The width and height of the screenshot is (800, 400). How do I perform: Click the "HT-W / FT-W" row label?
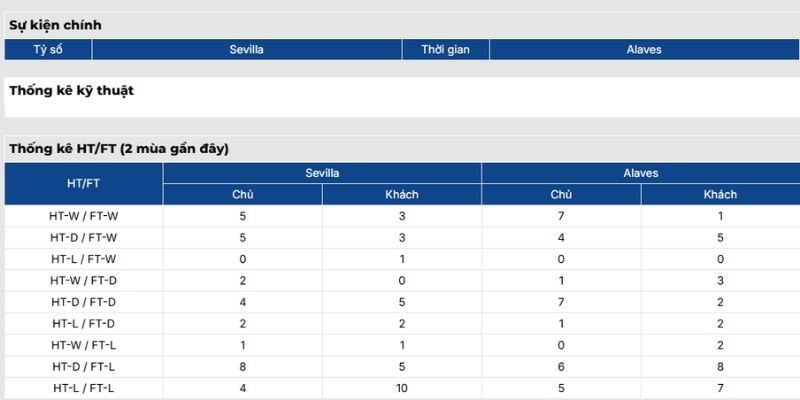(83, 215)
